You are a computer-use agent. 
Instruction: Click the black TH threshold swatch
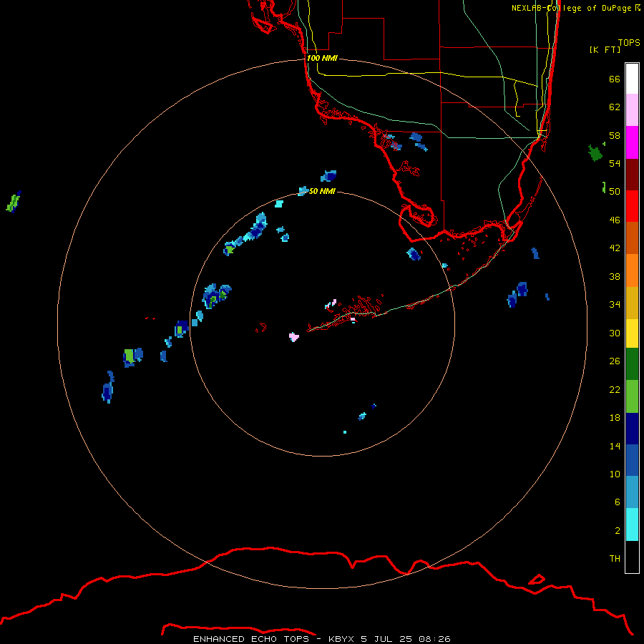[632, 557]
